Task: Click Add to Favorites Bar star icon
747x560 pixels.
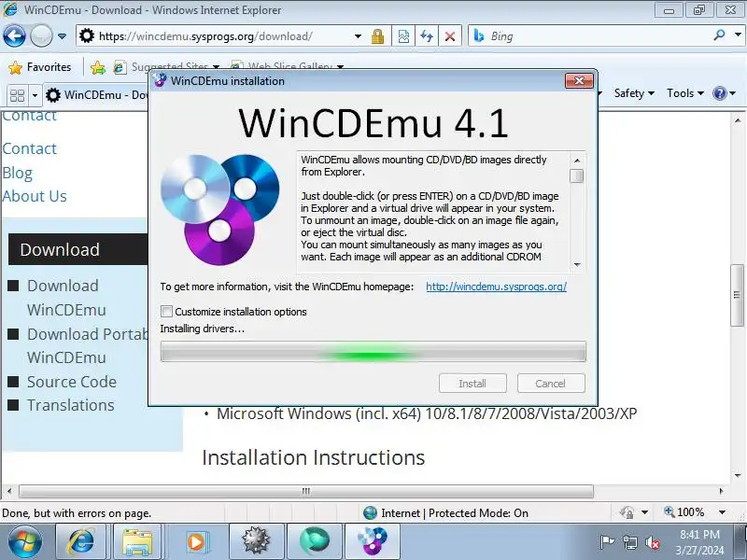Action: [98, 67]
